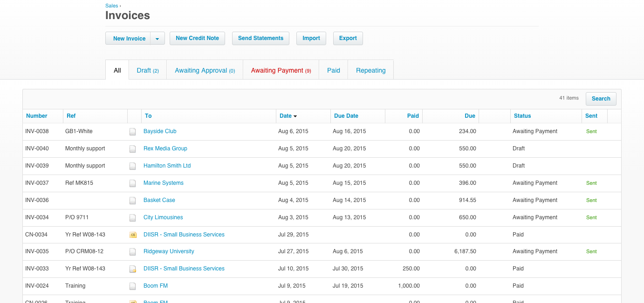644x303 pixels.
Task: Open the Hamilton Smith Ltd link
Action: point(167,166)
